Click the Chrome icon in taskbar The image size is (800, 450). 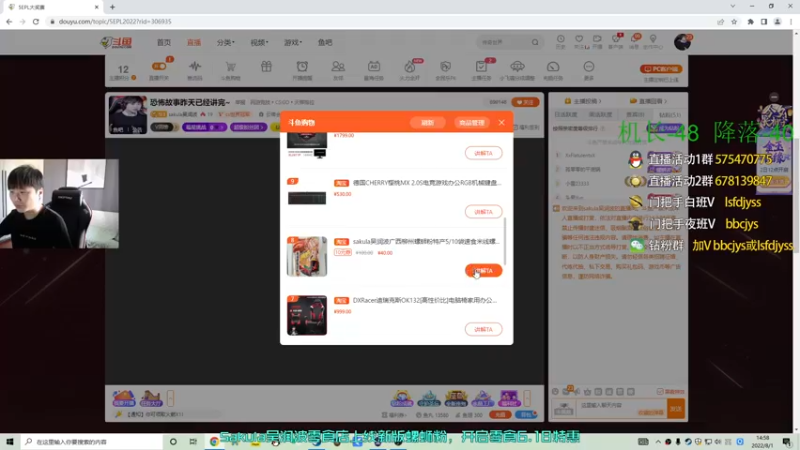[214, 442]
